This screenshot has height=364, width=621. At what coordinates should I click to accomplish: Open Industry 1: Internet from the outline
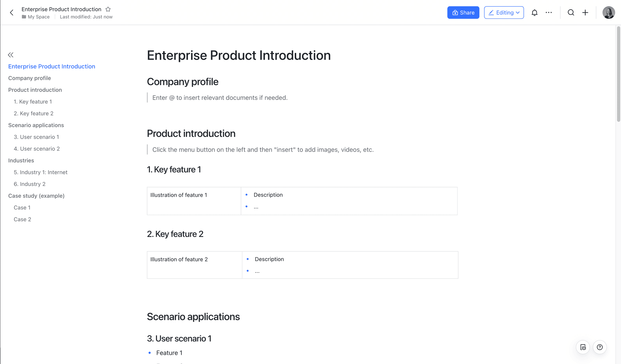[41, 172]
